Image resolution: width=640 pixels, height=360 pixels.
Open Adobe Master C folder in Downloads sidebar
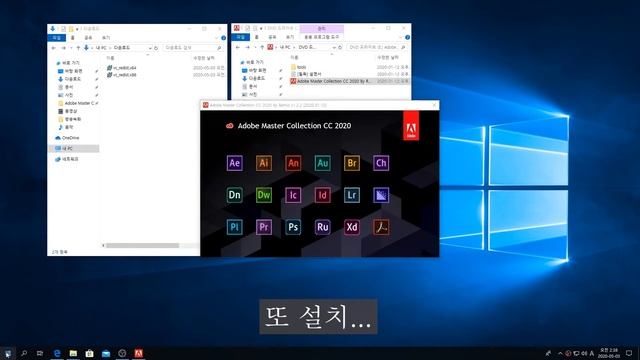(77, 103)
